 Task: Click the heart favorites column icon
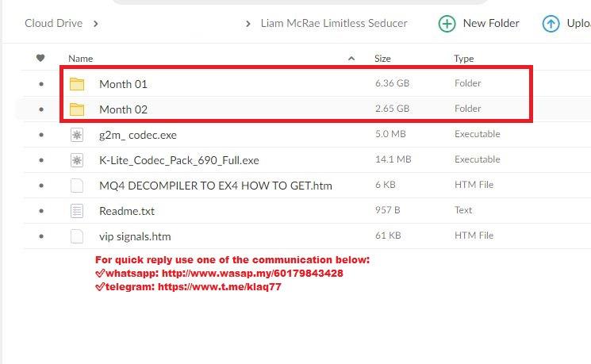click(41, 58)
